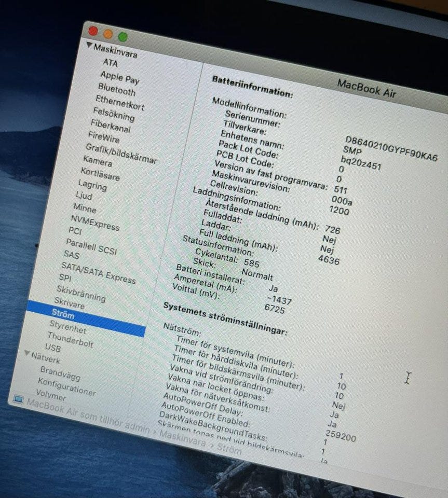Select Fiberkanal in the sidebar

point(111,127)
